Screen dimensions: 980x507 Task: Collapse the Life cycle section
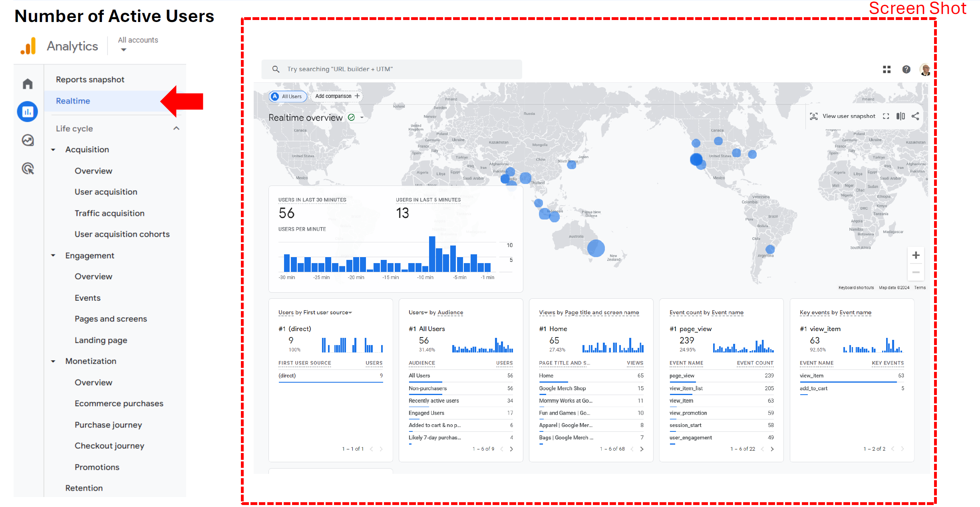click(176, 128)
